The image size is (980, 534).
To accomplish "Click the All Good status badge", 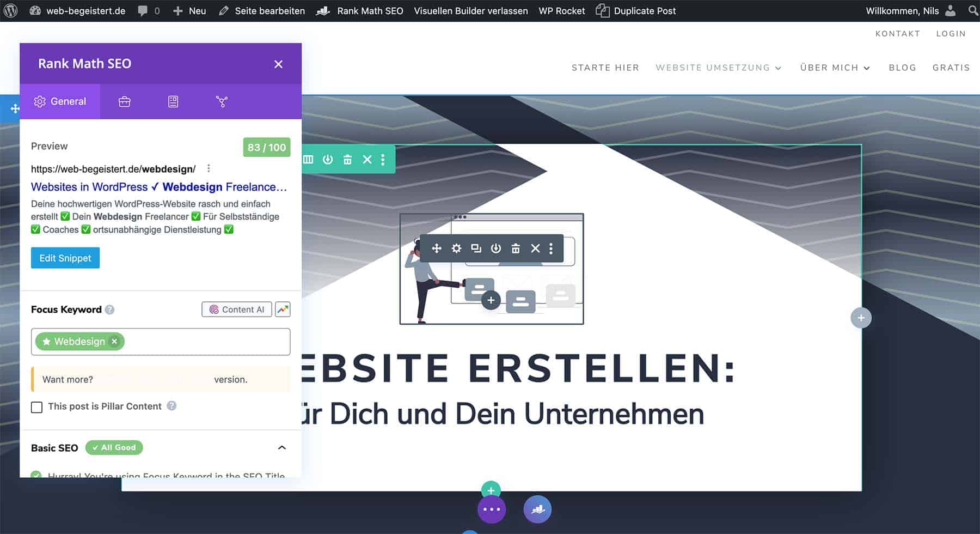I will 114,447.
